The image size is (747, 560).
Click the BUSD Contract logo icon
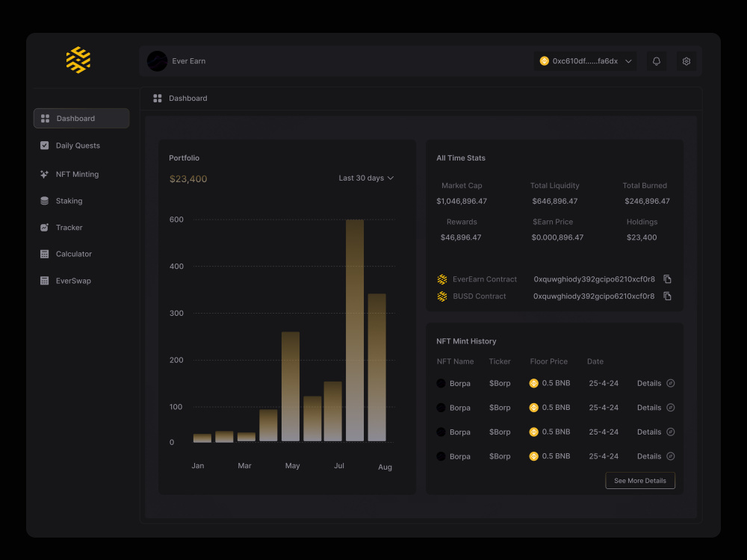coord(442,296)
